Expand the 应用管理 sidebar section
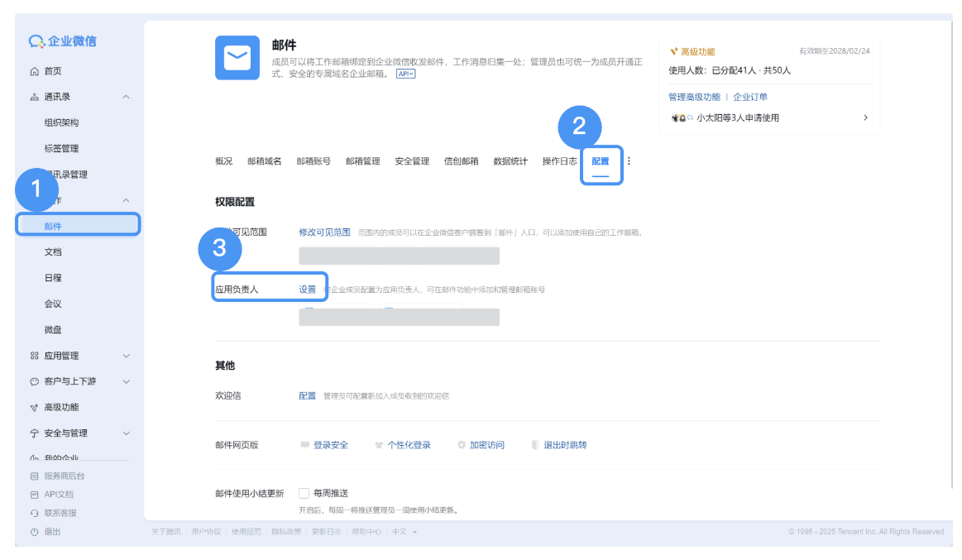This screenshot has width=962, height=560. coord(125,356)
